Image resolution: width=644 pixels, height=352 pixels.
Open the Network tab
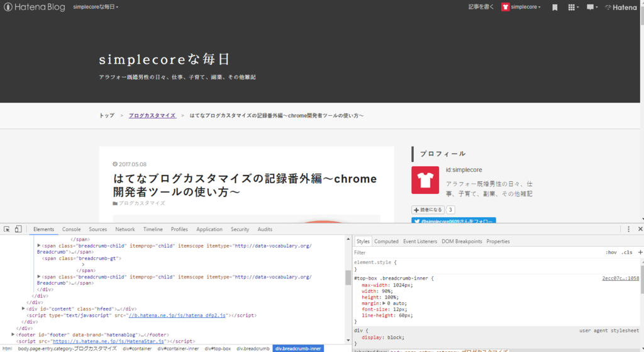click(x=125, y=229)
